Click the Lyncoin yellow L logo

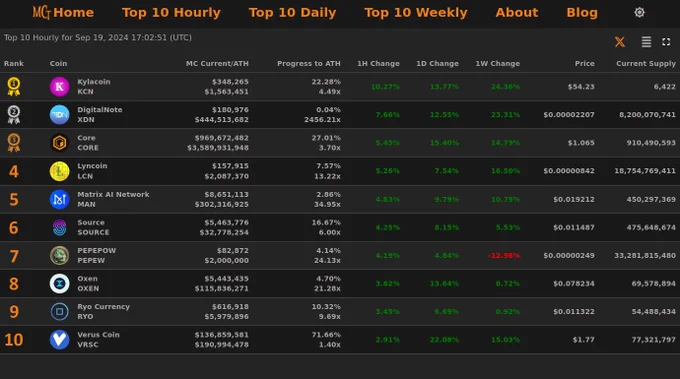(x=59, y=171)
